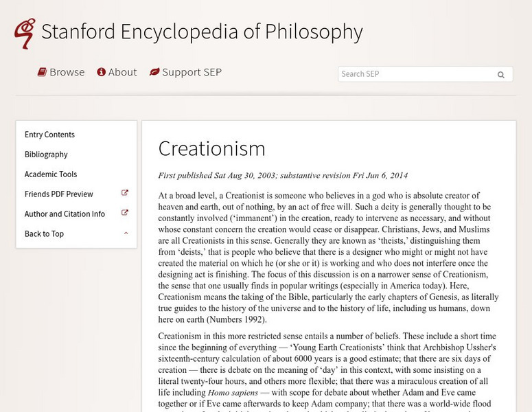The width and height of the screenshot is (532, 412).
Task: Open Friends PDF Preview link
Action: click(58, 194)
